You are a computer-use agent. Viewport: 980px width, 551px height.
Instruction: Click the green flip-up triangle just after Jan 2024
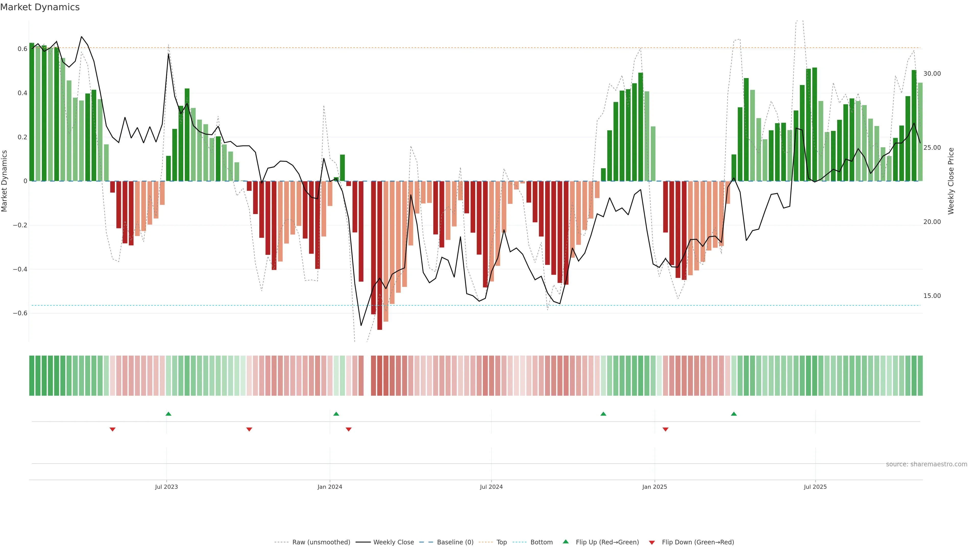click(x=336, y=414)
